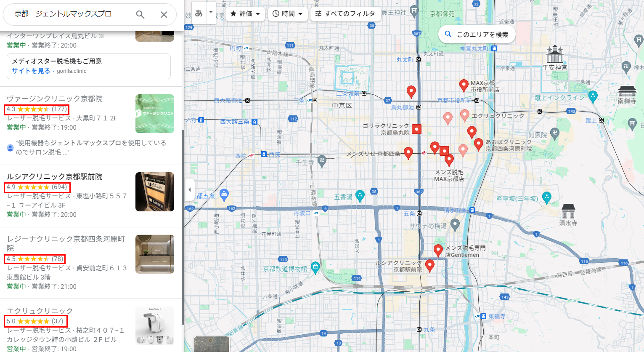Click the 五香湯 teal marker
The width and height of the screenshot is (644, 352).
click(360, 196)
